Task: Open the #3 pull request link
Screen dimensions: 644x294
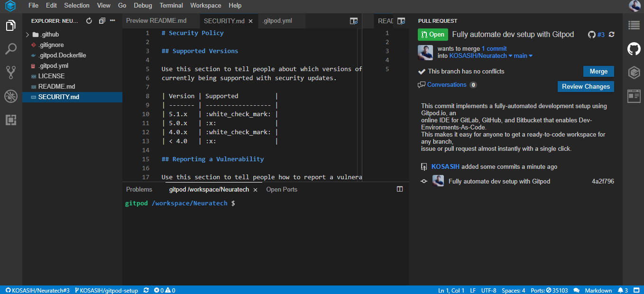Action: pyautogui.click(x=601, y=35)
